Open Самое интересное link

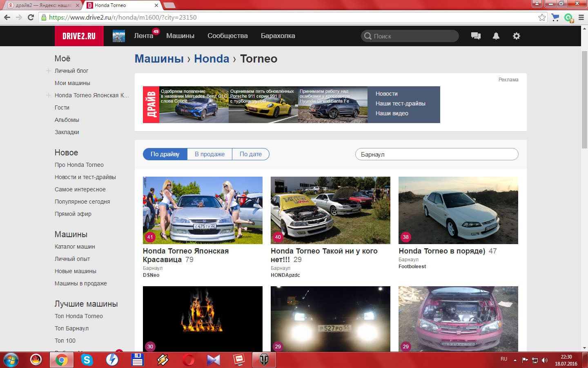pos(80,189)
